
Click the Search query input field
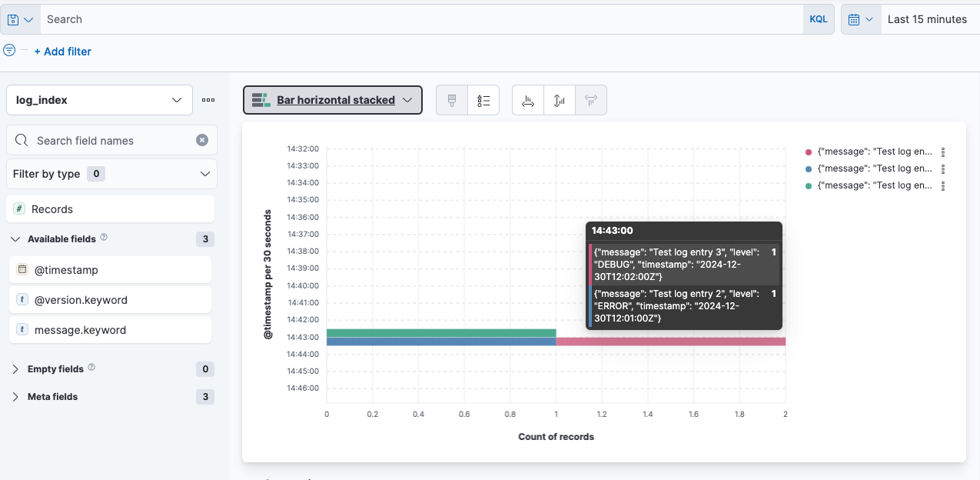(x=422, y=19)
